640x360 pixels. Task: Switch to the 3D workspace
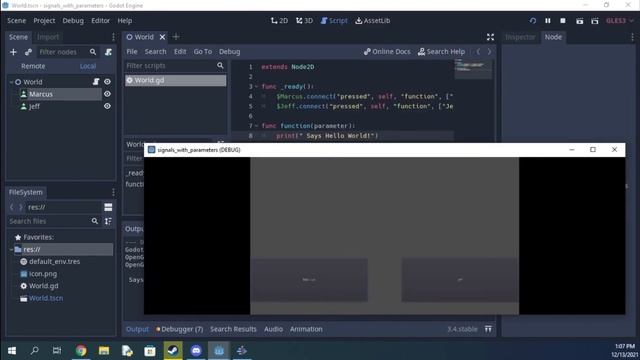[304, 20]
